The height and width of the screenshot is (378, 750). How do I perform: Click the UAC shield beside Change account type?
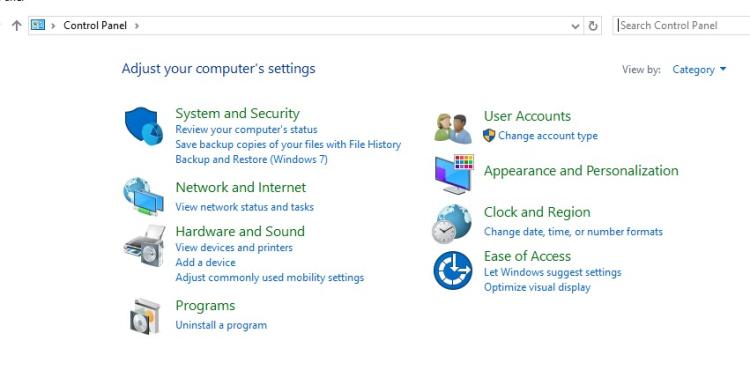[489, 135]
